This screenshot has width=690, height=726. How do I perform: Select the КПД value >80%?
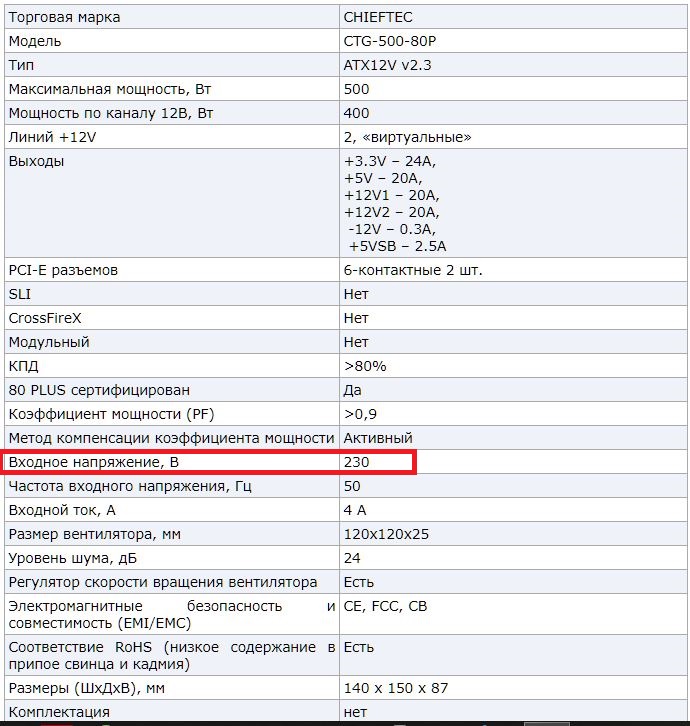pyautogui.click(x=364, y=366)
